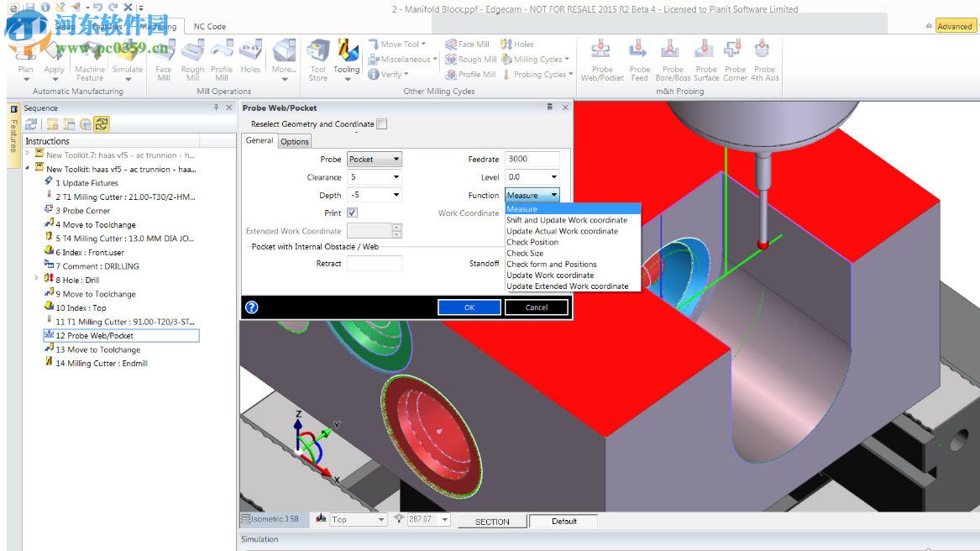Expand the Probing Cycles dropdown
This screenshot has height=551, width=980.
[538, 75]
